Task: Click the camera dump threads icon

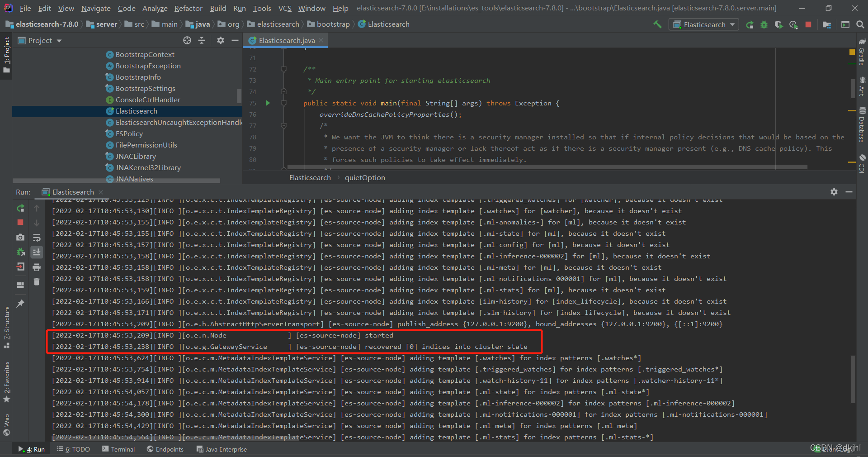Action: pyautogui.click(x=20, y=237)
